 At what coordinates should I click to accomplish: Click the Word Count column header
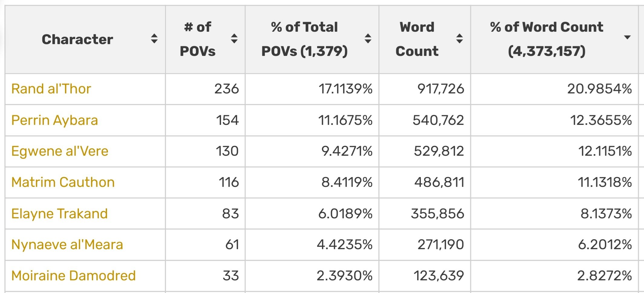[x=417, y=39]
